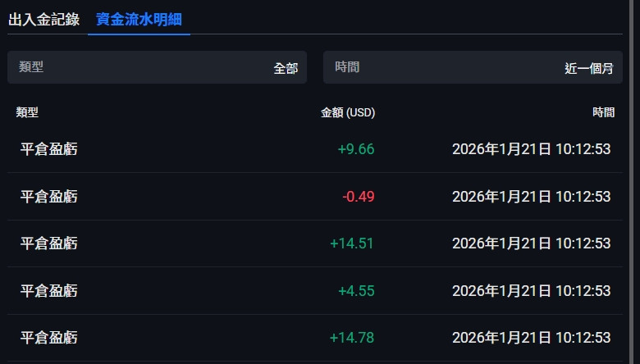Screen dimensions: 640x364
Task: Open the 類型 filter dropdown
Action: (x=157, y=67)
